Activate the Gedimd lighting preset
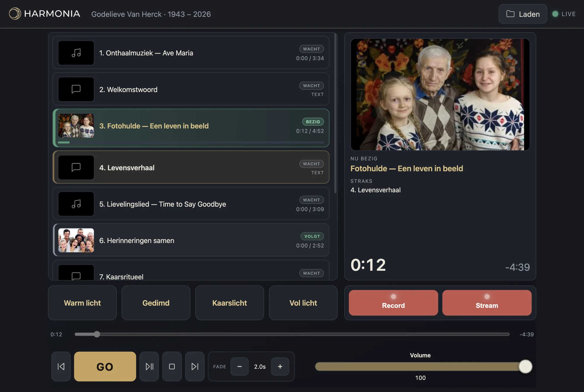The width and height of the screenshot is (584, 392). (156, 303)
